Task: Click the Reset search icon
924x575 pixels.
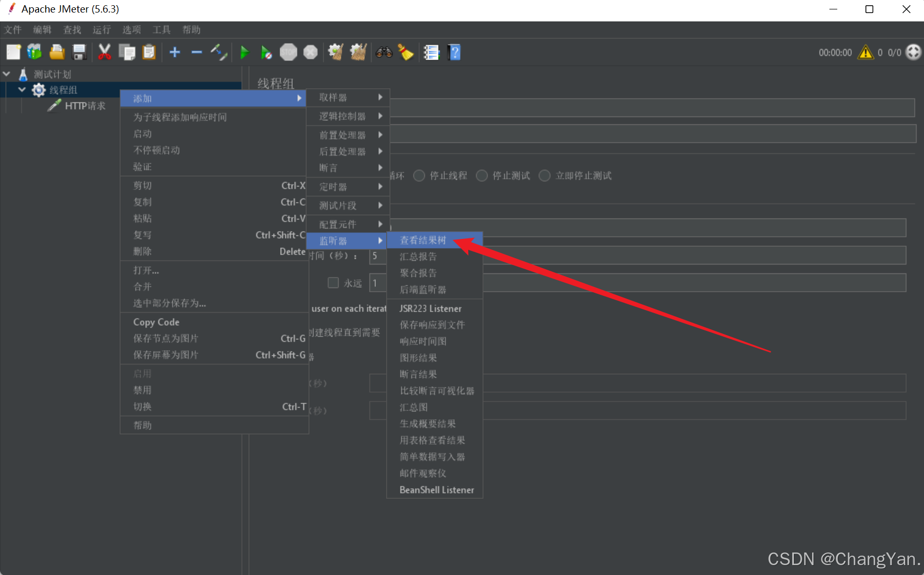Action: [x=406, y=52]
